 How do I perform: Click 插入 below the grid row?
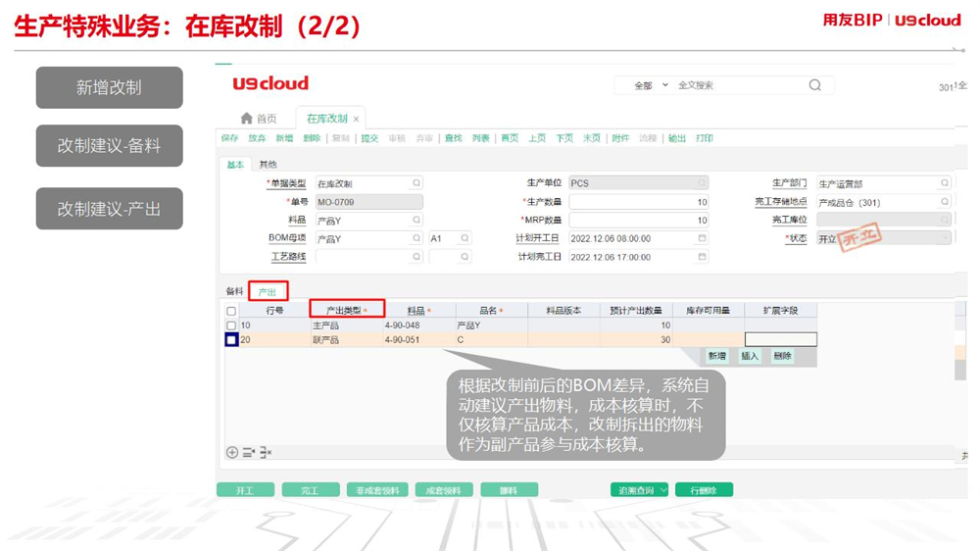(750, 356)
